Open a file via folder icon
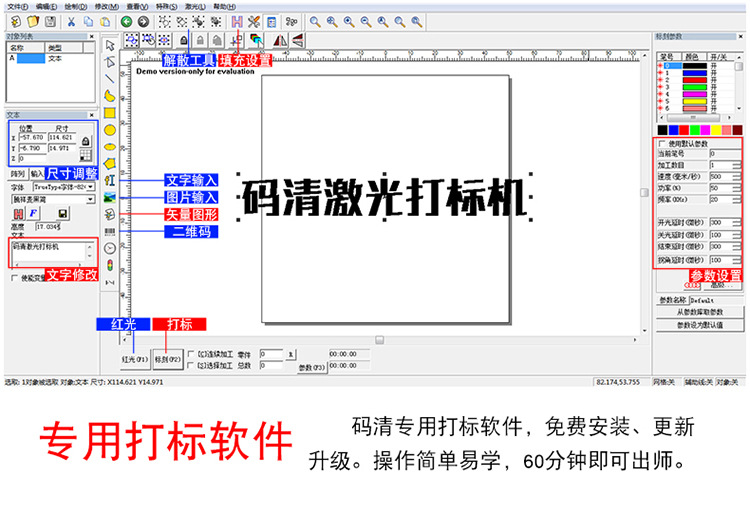Image resolution: width=750 pixels, height=515 pixels. point(33,22)
